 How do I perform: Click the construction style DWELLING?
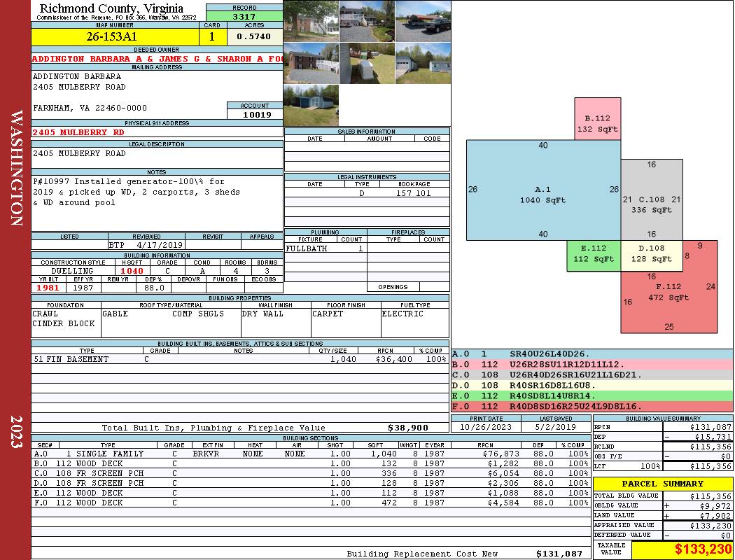coord(73,271)
